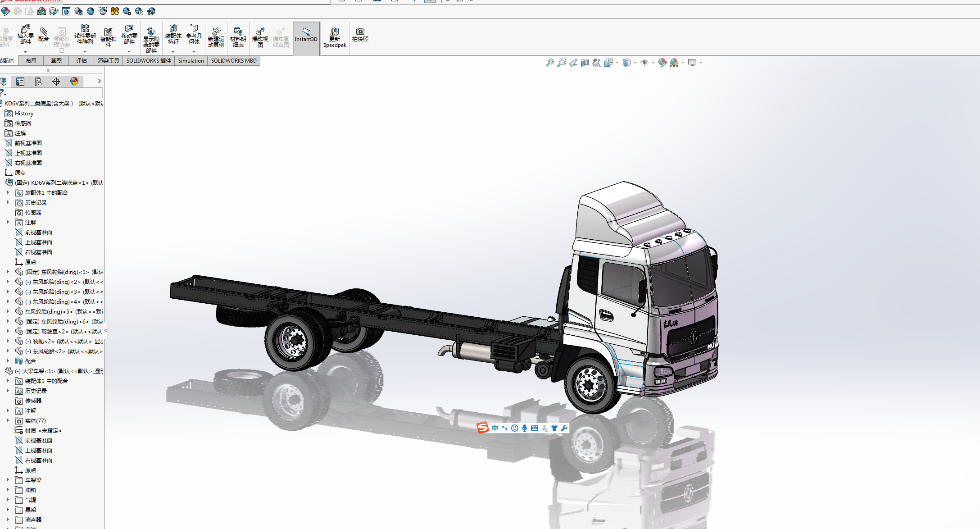Select 大梁车架<1> in the feature tree
Screen dimensions: 980x529
[54, 371]
